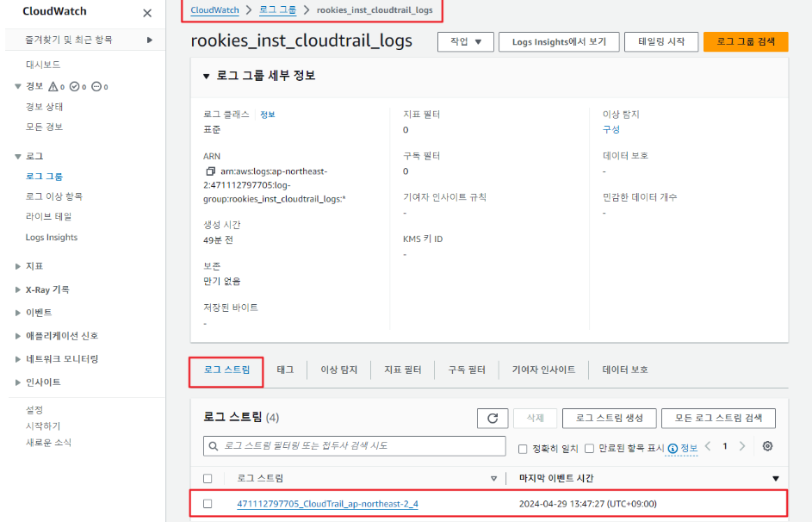Go to previous page of log streams
Screen dimensions: 812x522
[x=708, y=446]
